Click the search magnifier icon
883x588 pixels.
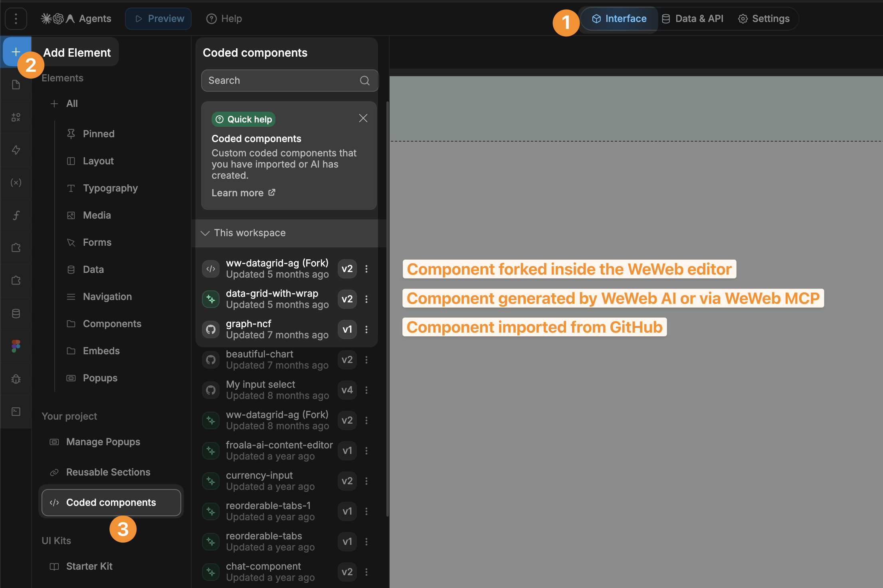pos(364,81)
